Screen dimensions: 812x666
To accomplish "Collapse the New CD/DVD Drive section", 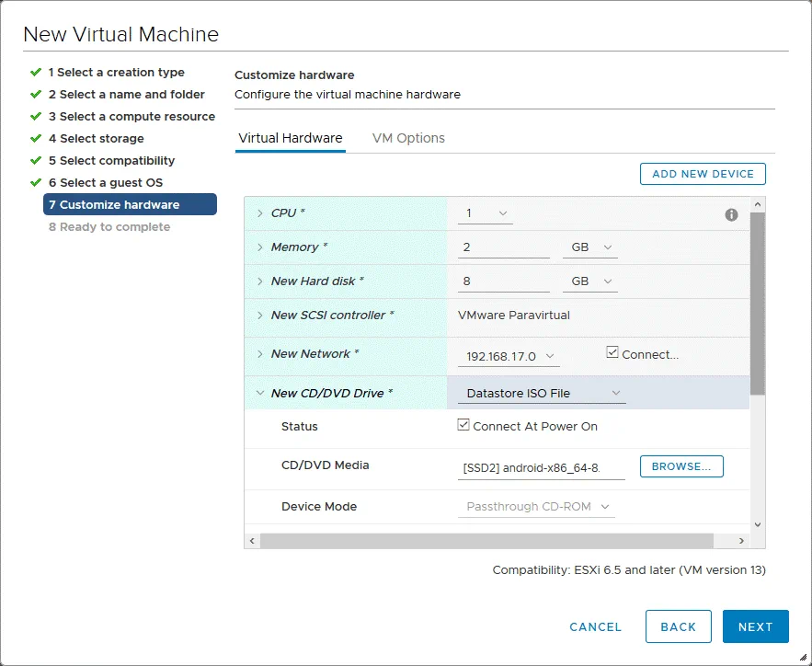I will tap(260, 394).
